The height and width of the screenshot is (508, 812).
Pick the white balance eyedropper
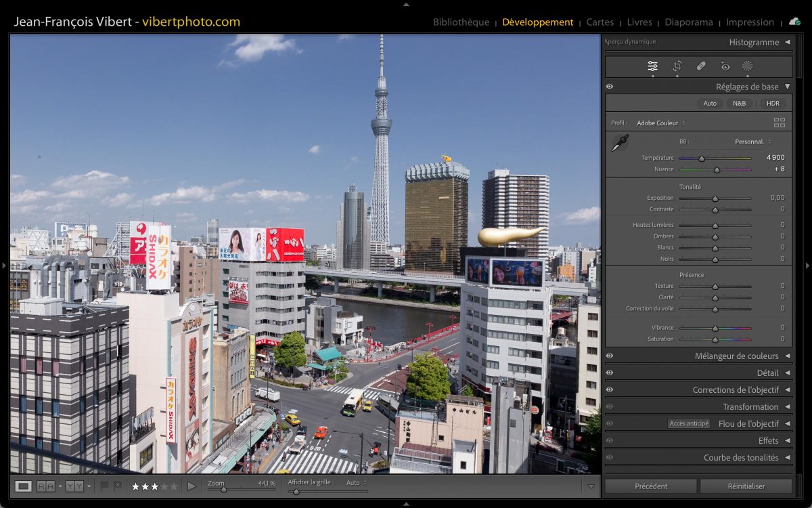[620, 143]
